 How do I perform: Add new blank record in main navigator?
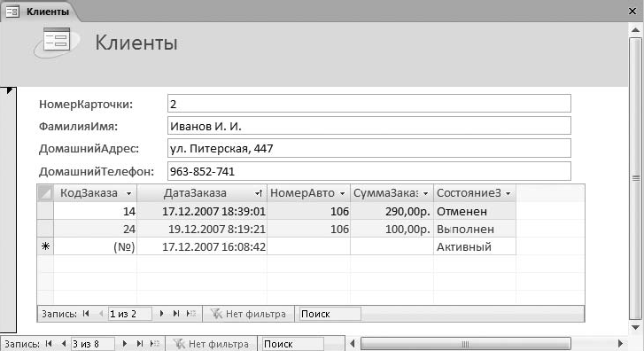(x=154, y=344)
